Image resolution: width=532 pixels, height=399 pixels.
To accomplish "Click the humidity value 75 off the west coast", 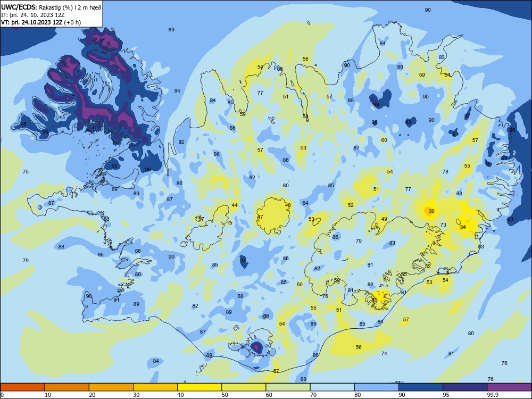I will pyautogui.click(x=26, y=172).
